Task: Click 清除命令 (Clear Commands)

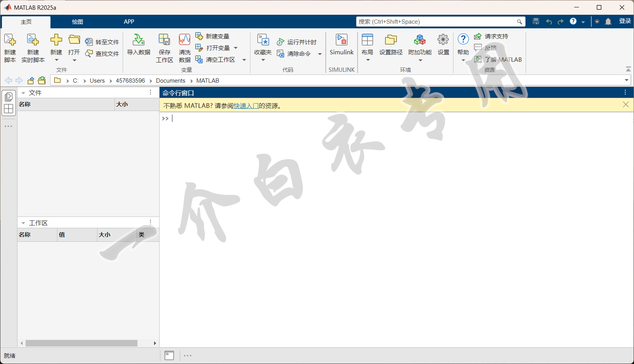Action: pos(294,54)
